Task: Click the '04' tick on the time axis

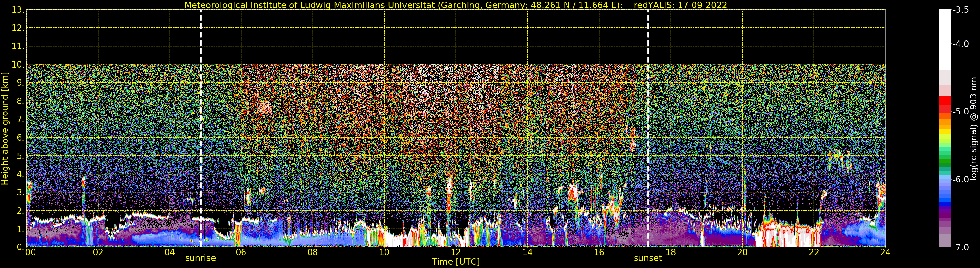Action: point(170,252)
